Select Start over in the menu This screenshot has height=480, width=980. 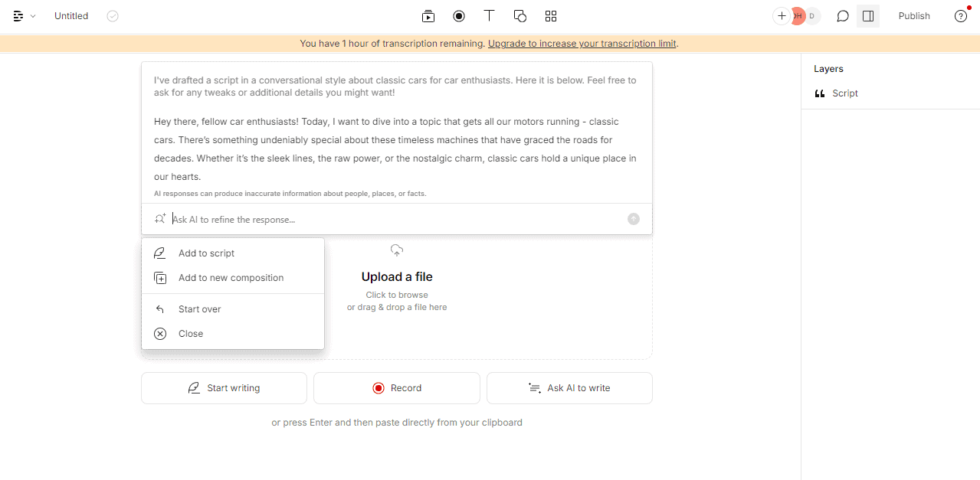[x=233, y=309]
